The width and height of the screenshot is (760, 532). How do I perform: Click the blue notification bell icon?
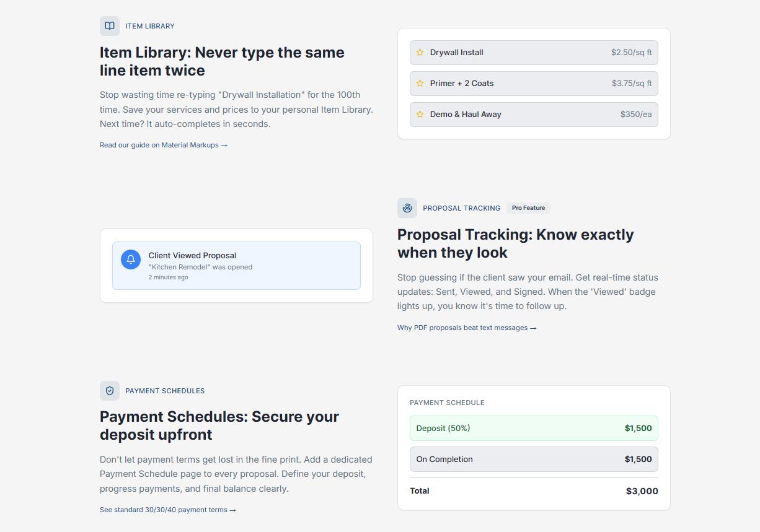tap(131, 259)
